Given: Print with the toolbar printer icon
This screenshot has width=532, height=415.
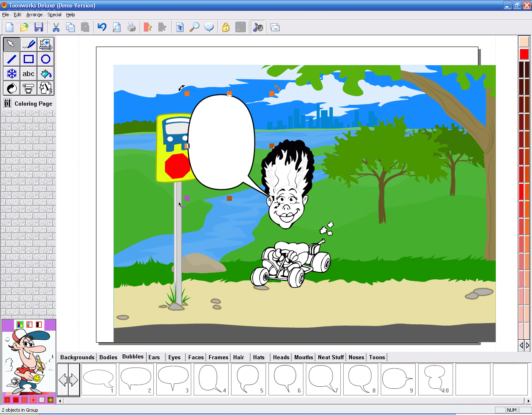Looking at the screenshot, I should (132, 27).
